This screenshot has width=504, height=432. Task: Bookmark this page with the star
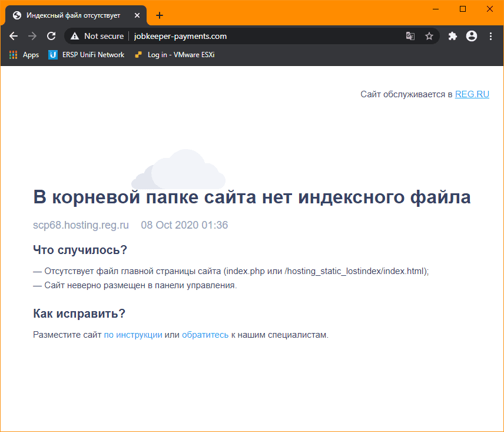click(x=429, y=36)
